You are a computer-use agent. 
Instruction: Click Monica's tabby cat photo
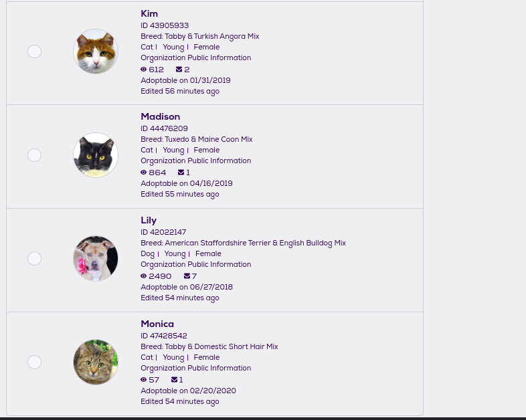(x=96, y=362)
